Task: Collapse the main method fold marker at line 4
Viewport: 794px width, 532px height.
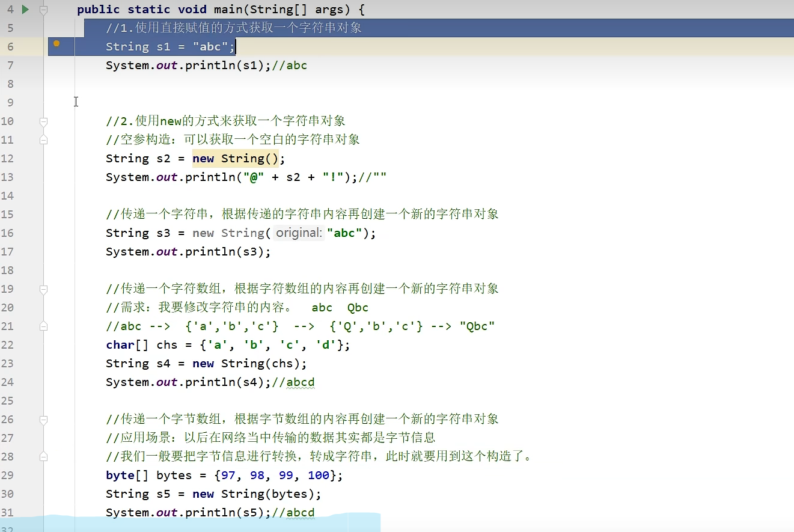Action: point(43,10)
